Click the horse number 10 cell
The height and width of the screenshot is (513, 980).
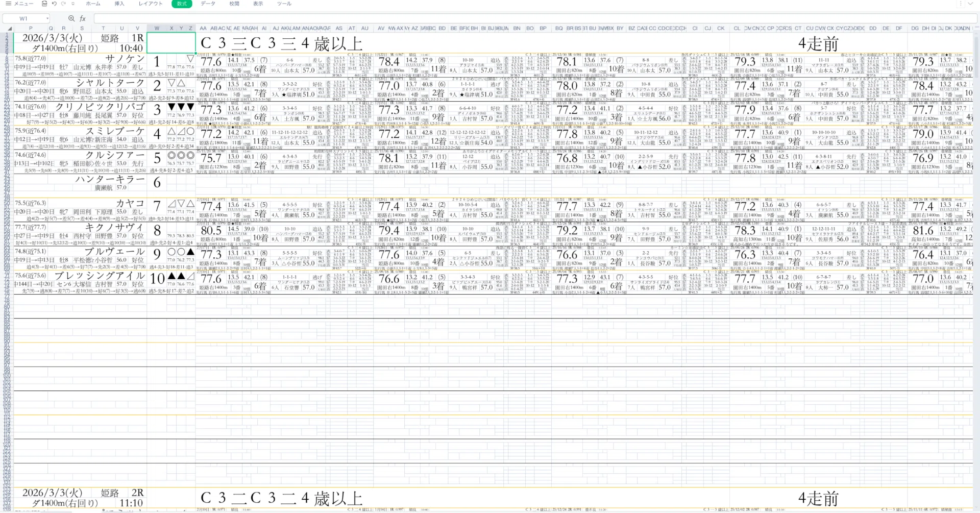pos(157,279)
